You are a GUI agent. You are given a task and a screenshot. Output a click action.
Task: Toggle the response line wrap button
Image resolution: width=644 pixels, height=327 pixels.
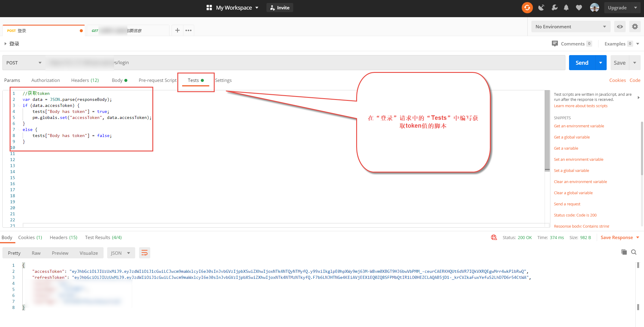(145, 253)
